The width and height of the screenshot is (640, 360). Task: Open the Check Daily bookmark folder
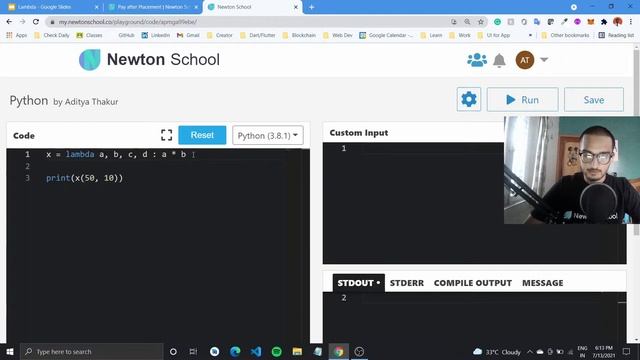point(52,36)
